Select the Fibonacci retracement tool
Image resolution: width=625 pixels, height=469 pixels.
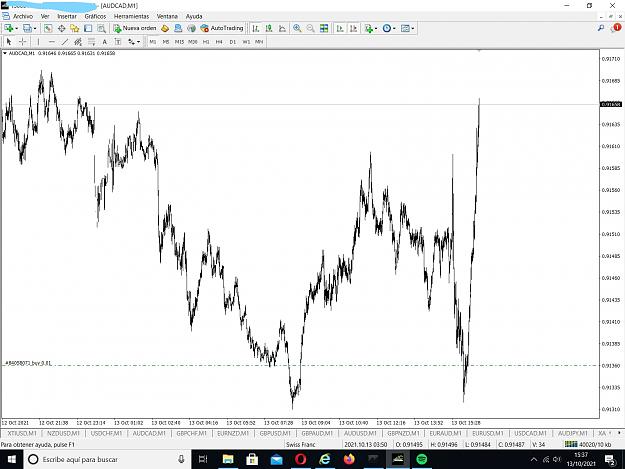91,41
